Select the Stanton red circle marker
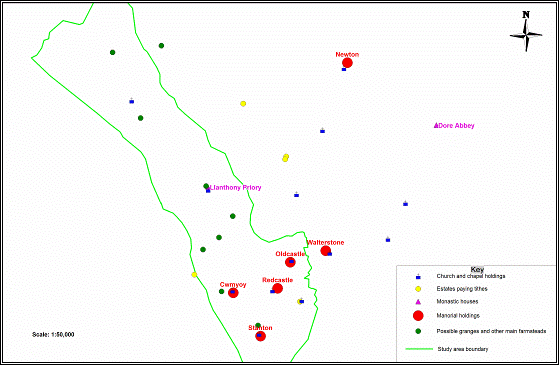 (x=261, y=336)
